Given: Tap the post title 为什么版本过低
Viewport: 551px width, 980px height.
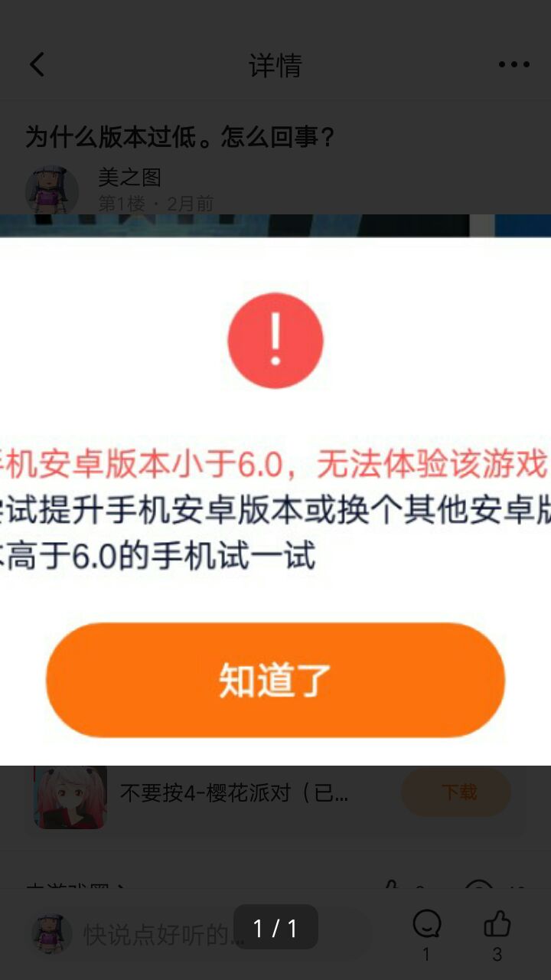Looking at the screenshot, I should [x=181, y=137].
